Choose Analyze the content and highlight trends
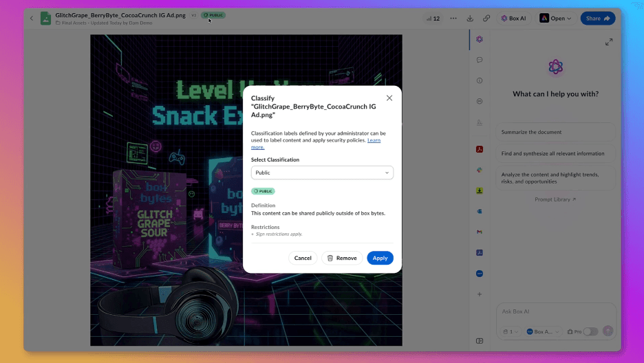This screenshot has height=363, width=644. 556,178
